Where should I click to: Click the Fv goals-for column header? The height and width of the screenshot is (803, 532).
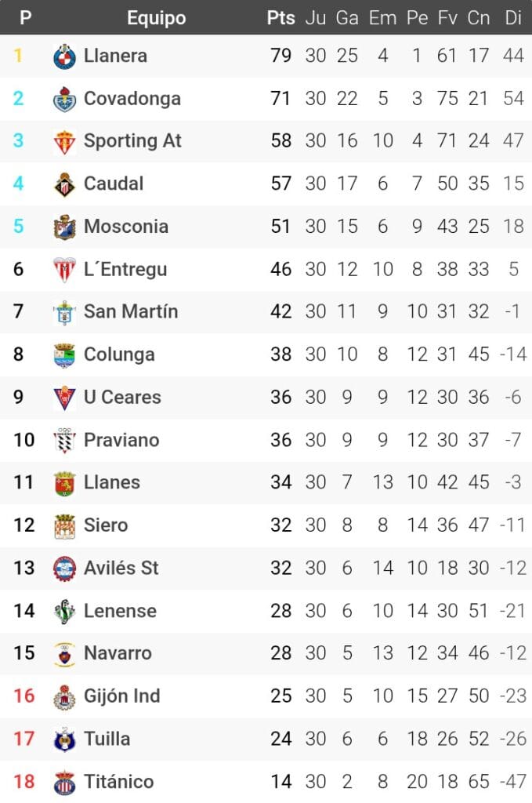click(x=448, y=18)
